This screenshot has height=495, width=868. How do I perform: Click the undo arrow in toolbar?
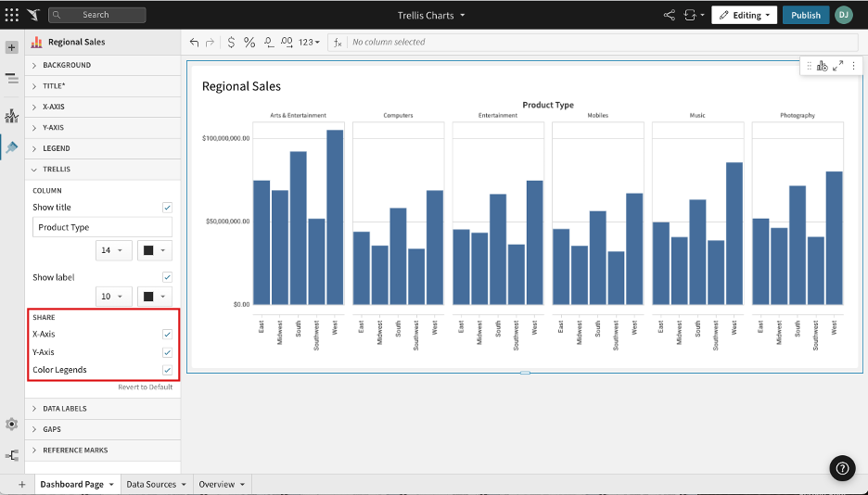(x=194, y=43)
